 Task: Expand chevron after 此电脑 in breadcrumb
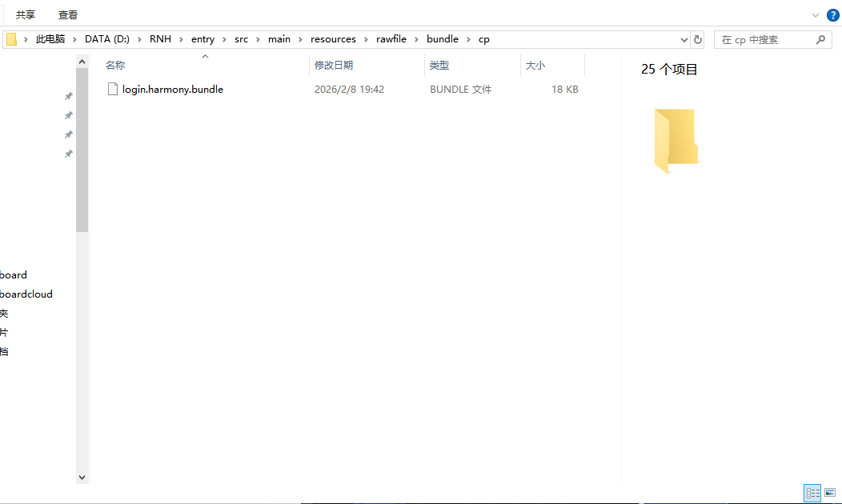click(75, 40)
